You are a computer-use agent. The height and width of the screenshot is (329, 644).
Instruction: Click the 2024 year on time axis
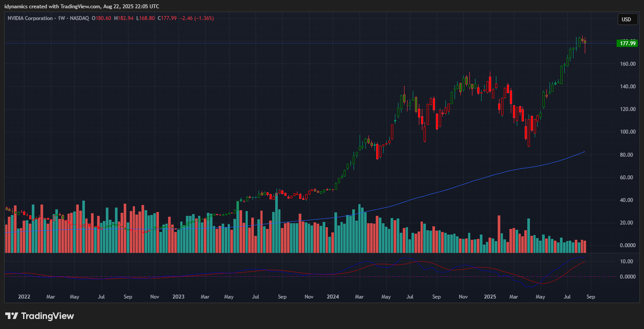(333, 297)
